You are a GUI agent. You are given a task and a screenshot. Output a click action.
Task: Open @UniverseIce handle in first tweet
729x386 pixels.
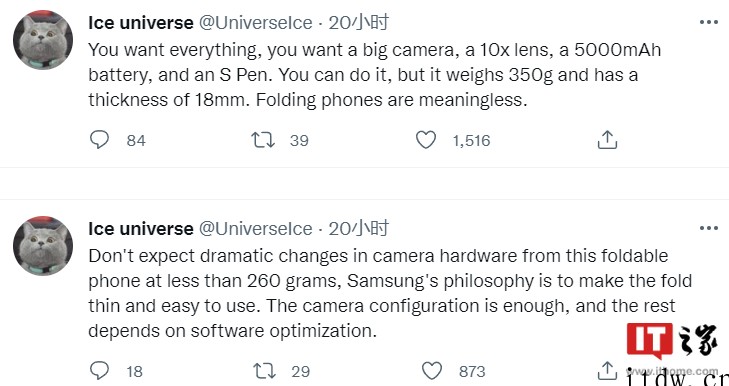point(256,22)
